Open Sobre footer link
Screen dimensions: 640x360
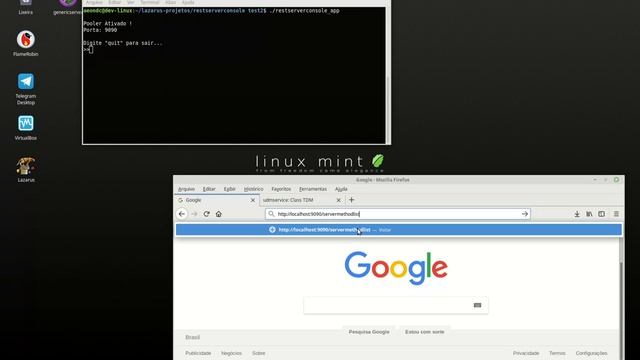tap(258, 353)
